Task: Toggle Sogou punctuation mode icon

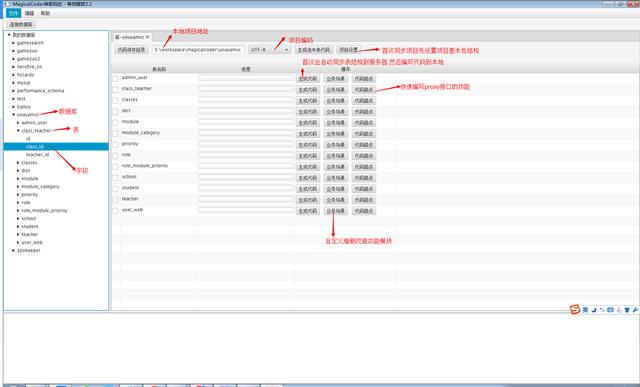Action: tap(602, 310)
